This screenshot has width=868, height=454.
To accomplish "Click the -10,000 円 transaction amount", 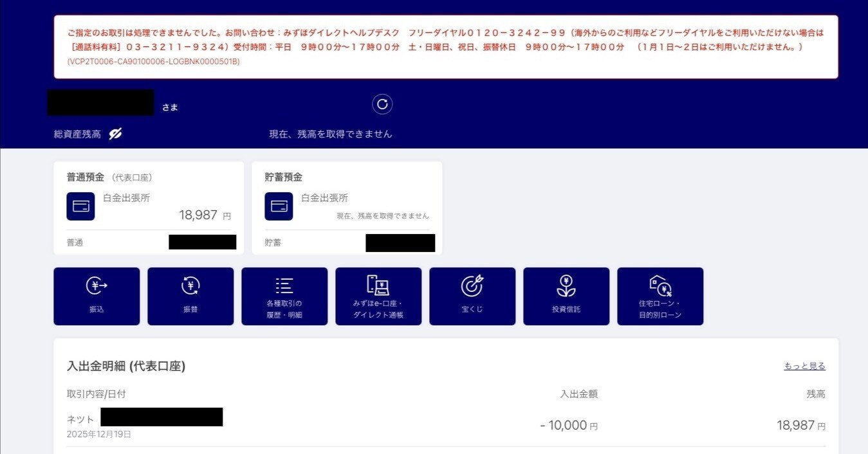I will click(x=569, y=425).
